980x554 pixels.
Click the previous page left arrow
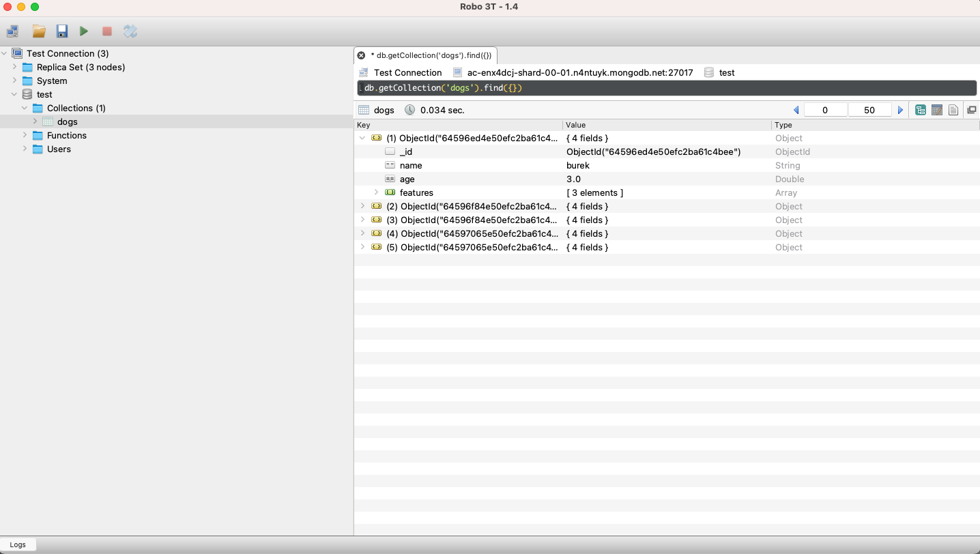click(796, 110)
